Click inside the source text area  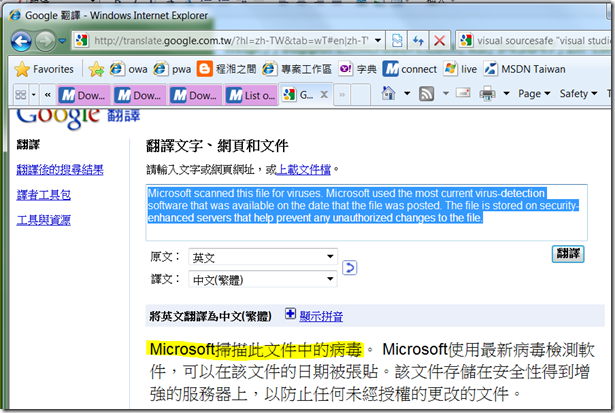(x=366, y=212)
